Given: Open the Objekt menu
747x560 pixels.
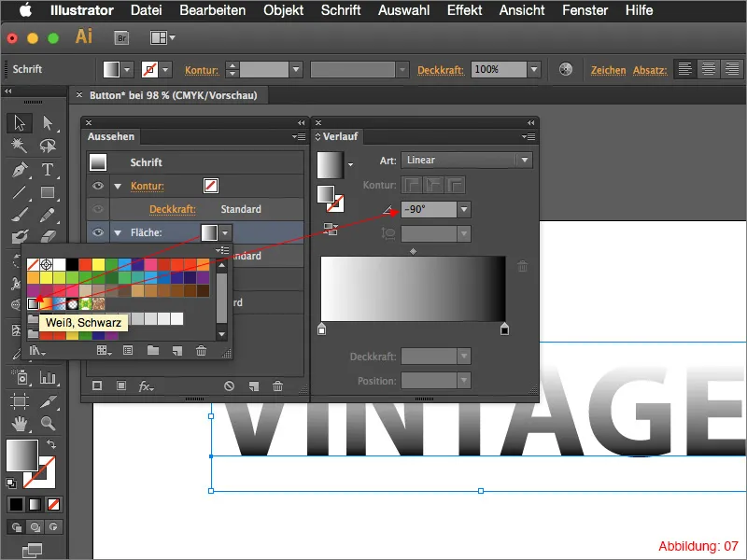Looking at the screenshot, I should point(284,10).
